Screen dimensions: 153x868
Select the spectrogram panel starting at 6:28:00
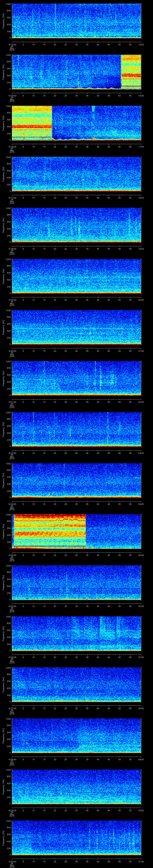pos(77,736)
